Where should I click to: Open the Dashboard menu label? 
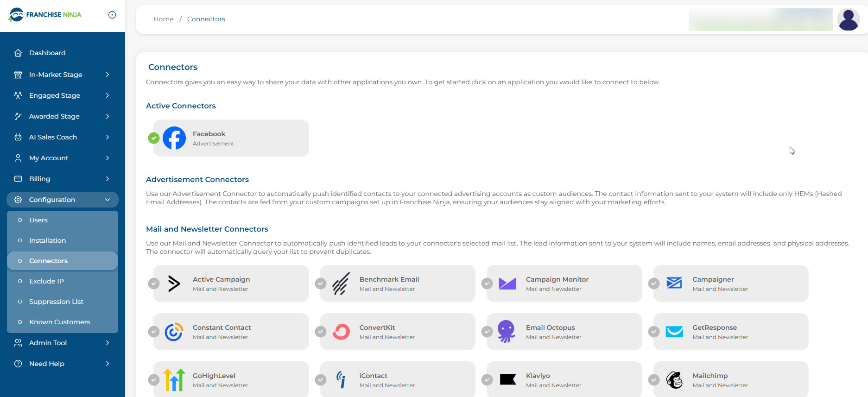pos(47,53)
